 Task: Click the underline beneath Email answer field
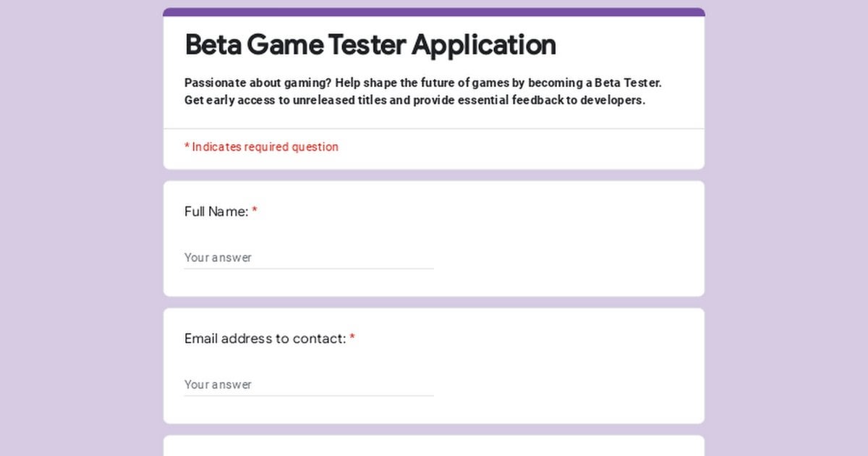[x=309, y=395]
